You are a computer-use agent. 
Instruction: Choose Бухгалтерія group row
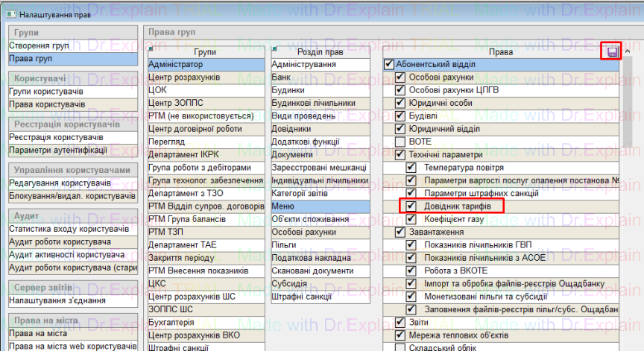[171, 323]
